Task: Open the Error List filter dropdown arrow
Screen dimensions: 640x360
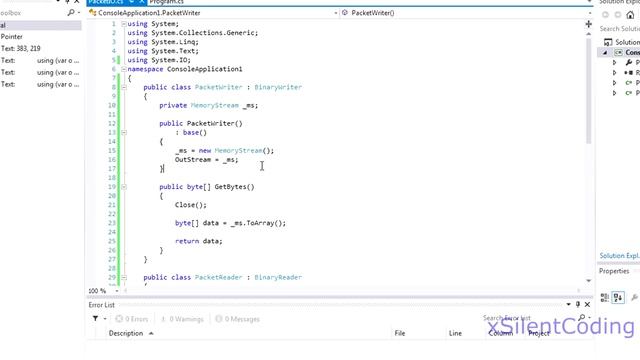Action: [105, 319]
